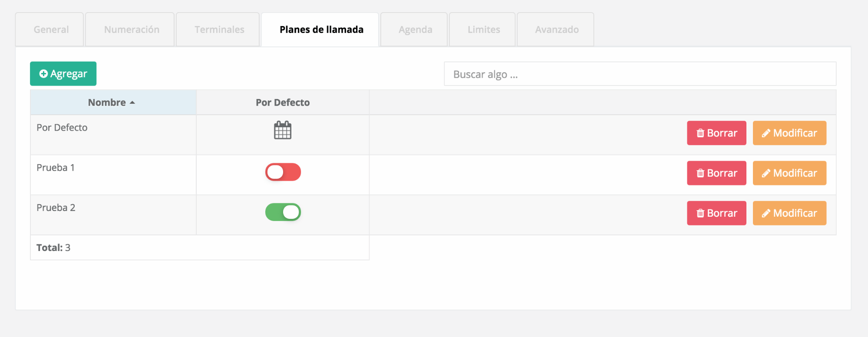The image size is (868, 337).
Task: Open the Limites tab
Action: [x=484, y=30]
